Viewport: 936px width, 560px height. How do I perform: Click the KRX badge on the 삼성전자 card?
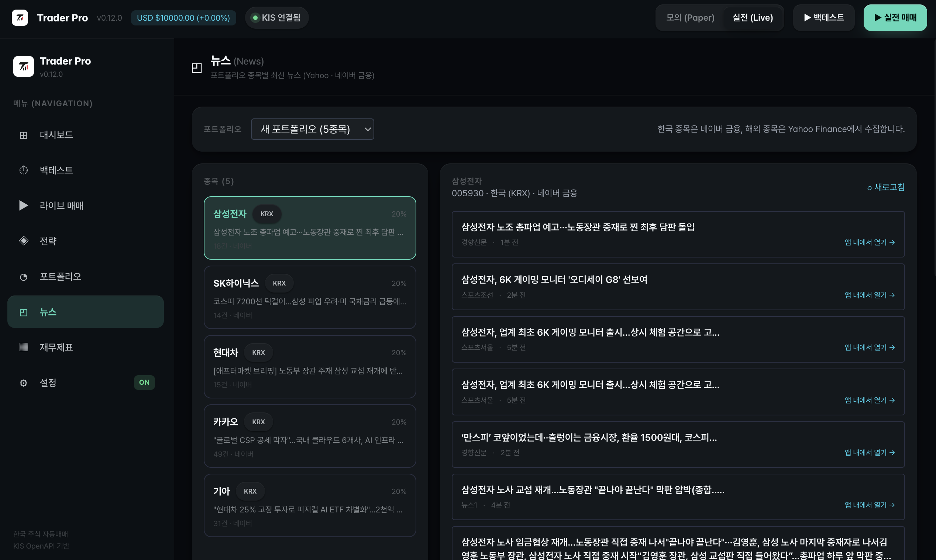[x=266, y=214]
